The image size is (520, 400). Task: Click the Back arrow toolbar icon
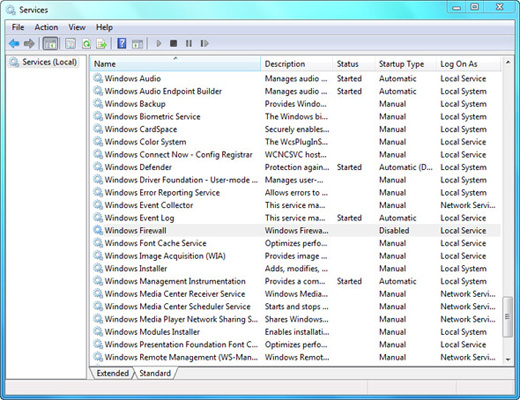click(x=14, y=43)
